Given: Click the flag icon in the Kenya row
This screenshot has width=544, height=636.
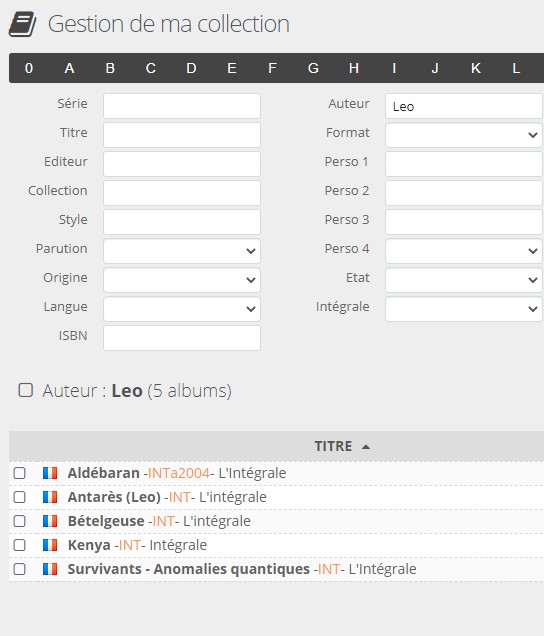Looking at the screenshot, I should tap(50, 545).
